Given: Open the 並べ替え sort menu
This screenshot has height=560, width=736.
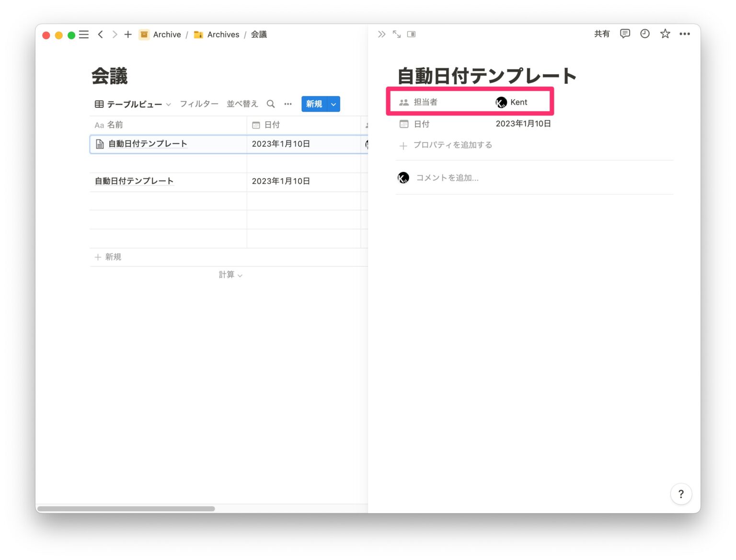Looking at the screenshot, I should click(x=242, y=104).
